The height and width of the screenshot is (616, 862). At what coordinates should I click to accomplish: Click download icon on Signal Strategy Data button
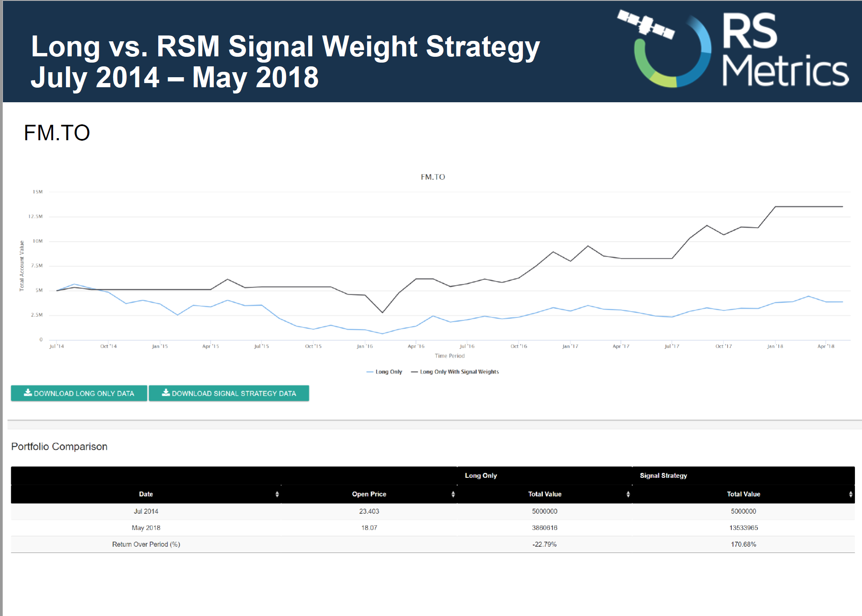(166, 393)
